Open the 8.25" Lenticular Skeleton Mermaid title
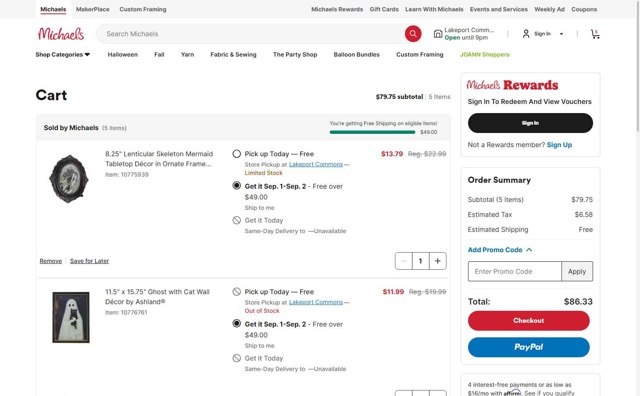Viewport: 640px width, 396px height. click(159, 159)
